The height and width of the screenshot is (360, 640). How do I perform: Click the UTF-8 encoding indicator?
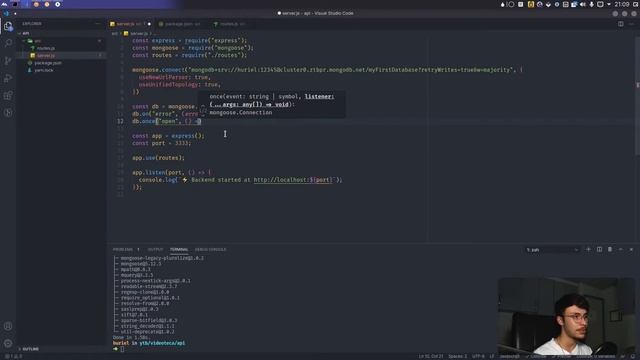[x=478, y=356]
